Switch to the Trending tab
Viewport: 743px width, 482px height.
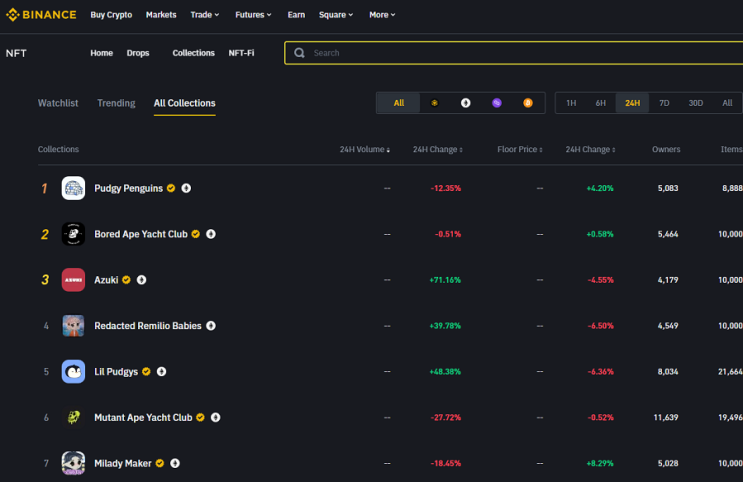pyautogui.click(x=116, y=103)
